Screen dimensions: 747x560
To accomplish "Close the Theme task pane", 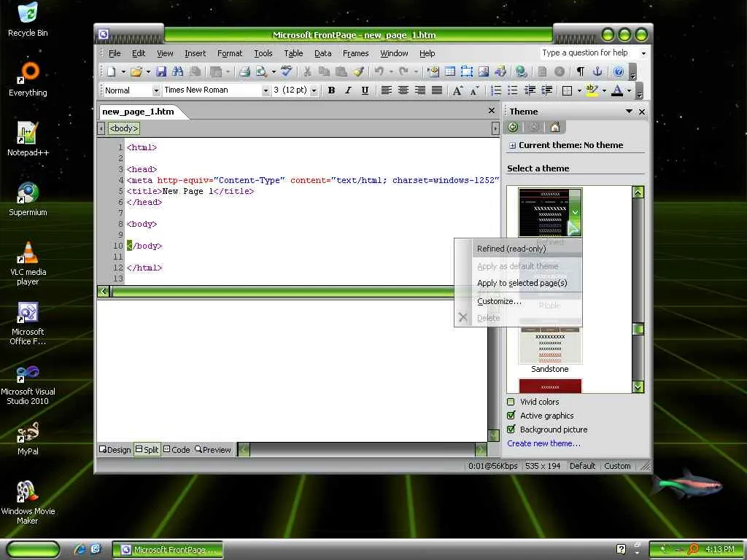I will click(642, 112).
